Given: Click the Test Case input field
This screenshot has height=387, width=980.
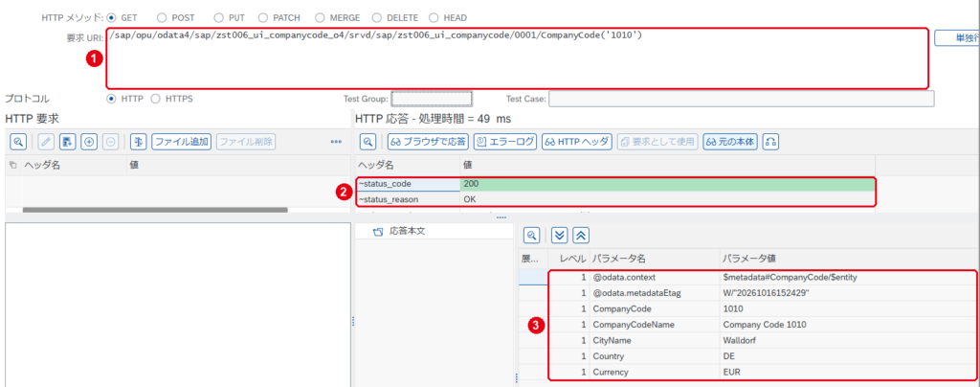Looking at the screenshot, I should (x=742, y=99).
